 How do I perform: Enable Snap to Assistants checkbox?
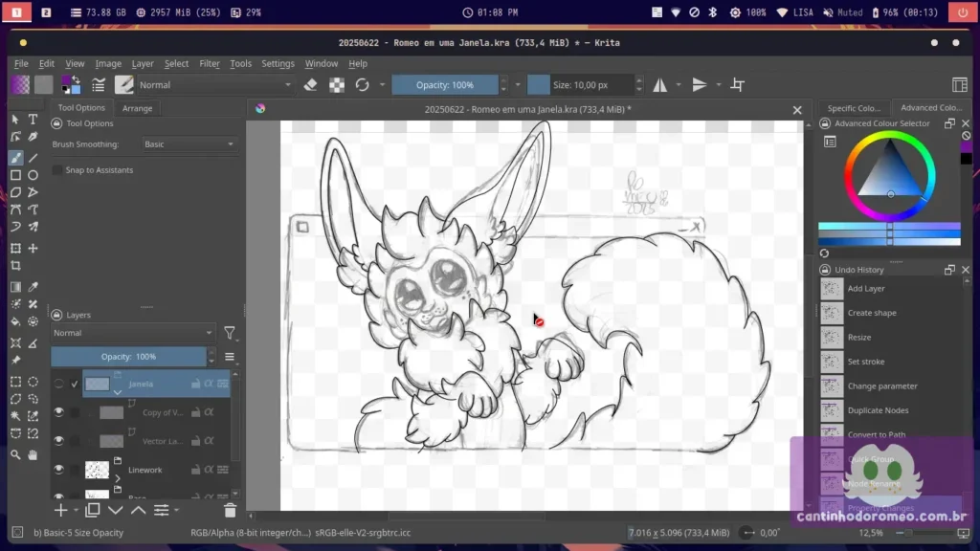pyautogui.click(x=56, y=170)
